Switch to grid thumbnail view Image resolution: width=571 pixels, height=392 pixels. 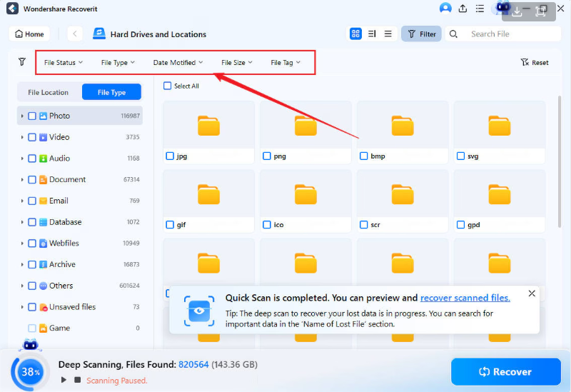coord(355,34)
